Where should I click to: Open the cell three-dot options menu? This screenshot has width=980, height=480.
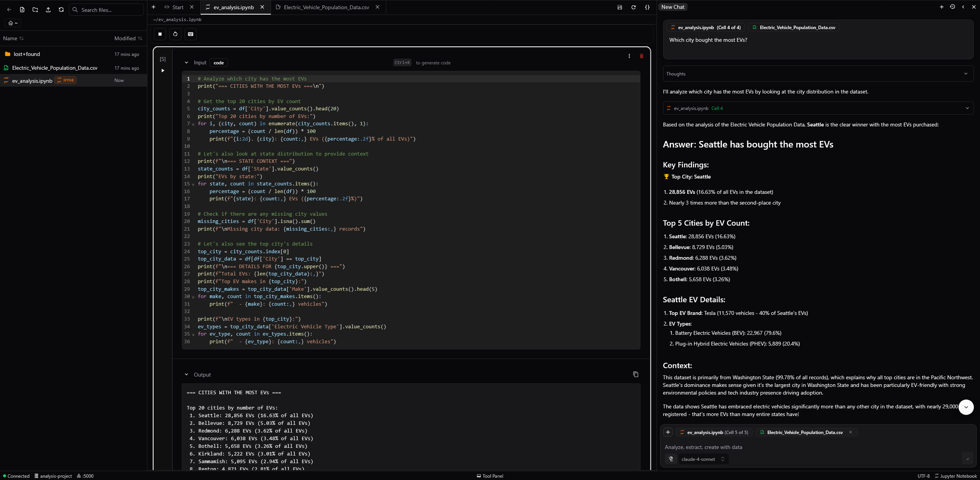click(x=629, y=56)
